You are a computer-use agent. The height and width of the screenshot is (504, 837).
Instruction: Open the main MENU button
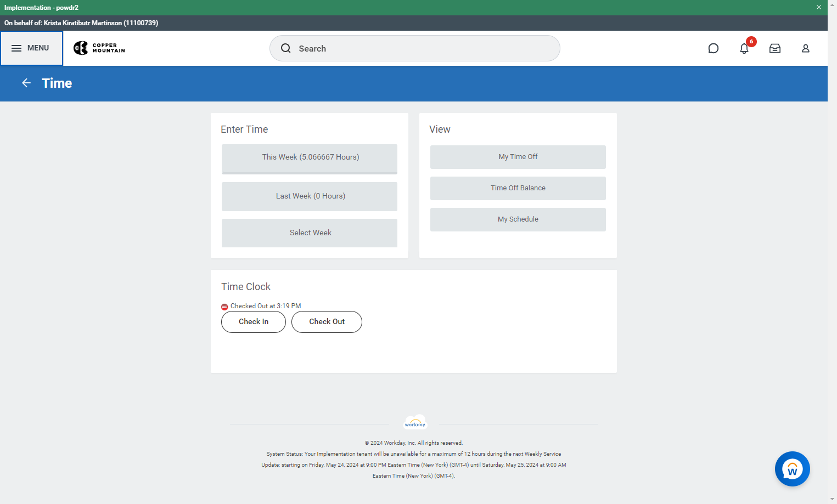31,48
